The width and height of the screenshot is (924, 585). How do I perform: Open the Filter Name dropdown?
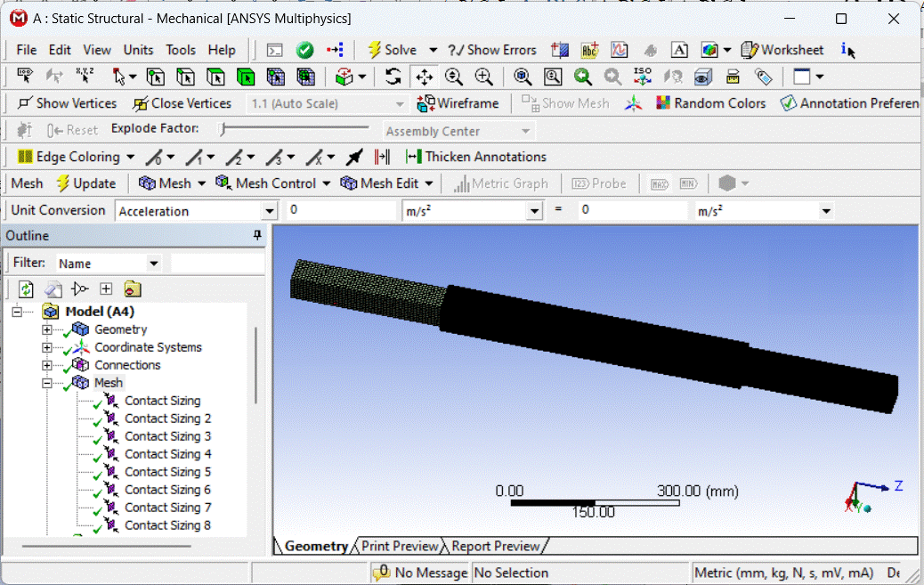point(109,263)
